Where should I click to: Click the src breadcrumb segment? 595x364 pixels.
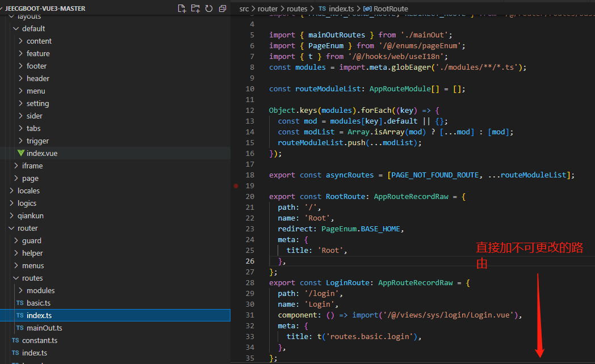(244, 9)
